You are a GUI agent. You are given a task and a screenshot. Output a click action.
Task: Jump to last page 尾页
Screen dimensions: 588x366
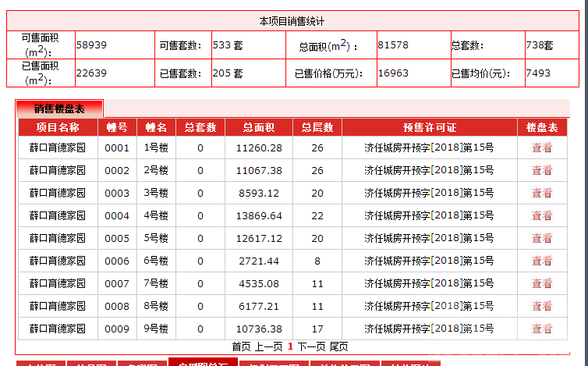(338, 346)
